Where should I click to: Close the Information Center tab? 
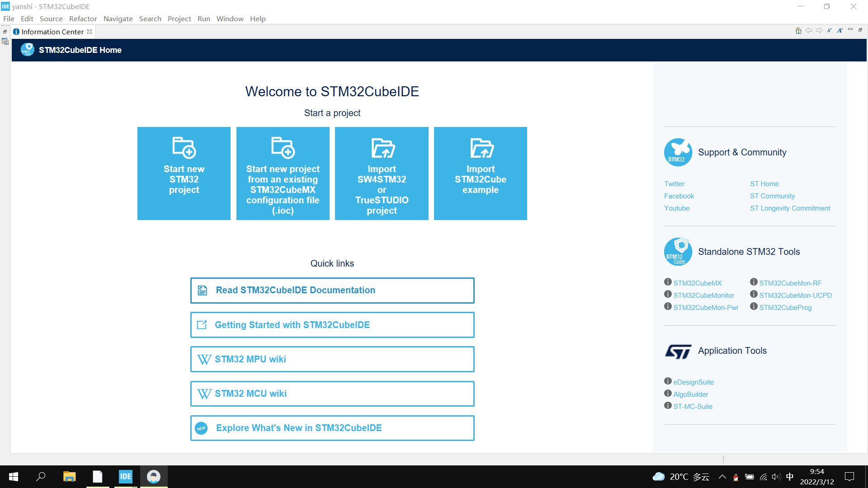pyautogui.click(x=90, y=32)
